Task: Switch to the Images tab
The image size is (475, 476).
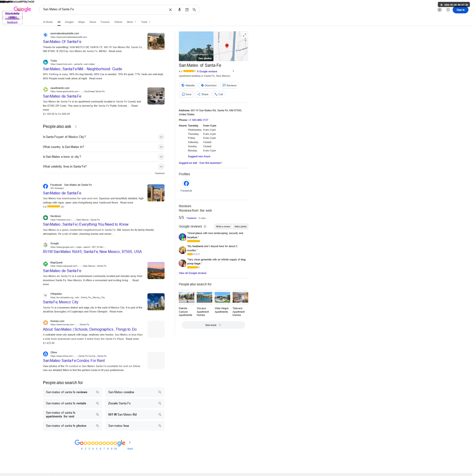Action: point(70,22)
